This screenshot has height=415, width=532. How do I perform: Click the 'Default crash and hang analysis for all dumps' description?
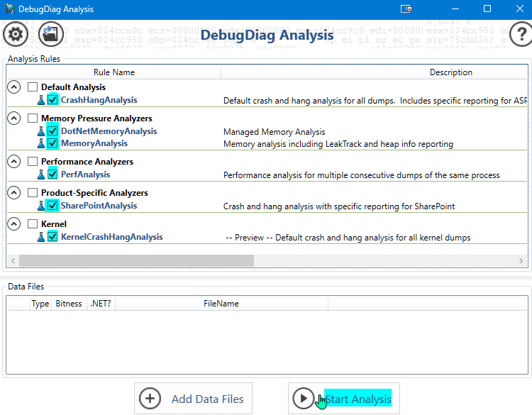375,101
